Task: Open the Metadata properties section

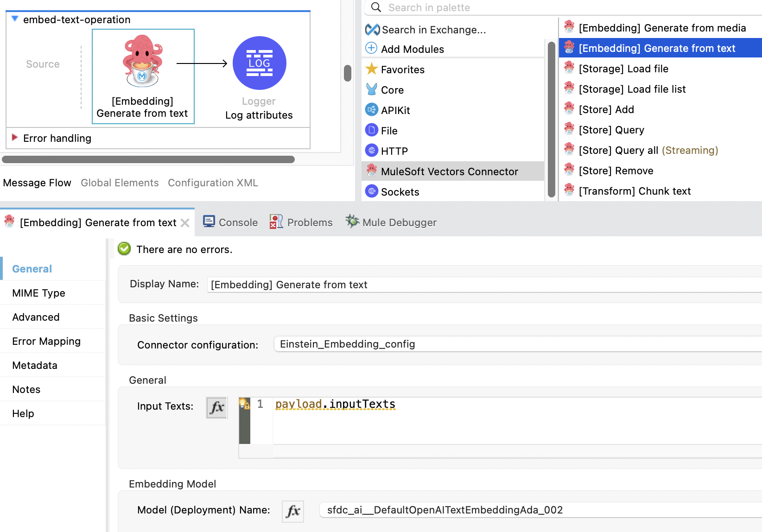Action: tap(53, 365)
